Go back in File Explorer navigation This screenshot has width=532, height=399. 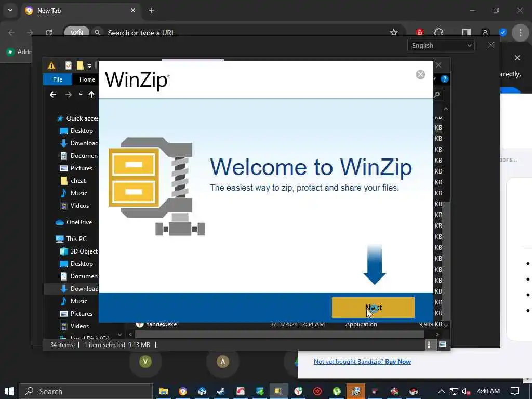(53, 95)
